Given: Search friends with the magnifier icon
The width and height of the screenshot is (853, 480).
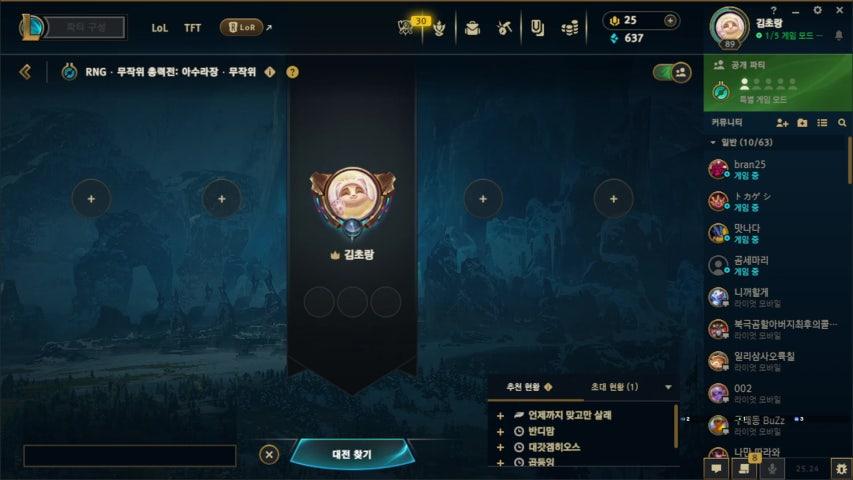Looking at the screenshot, I should tap(842, 123).
